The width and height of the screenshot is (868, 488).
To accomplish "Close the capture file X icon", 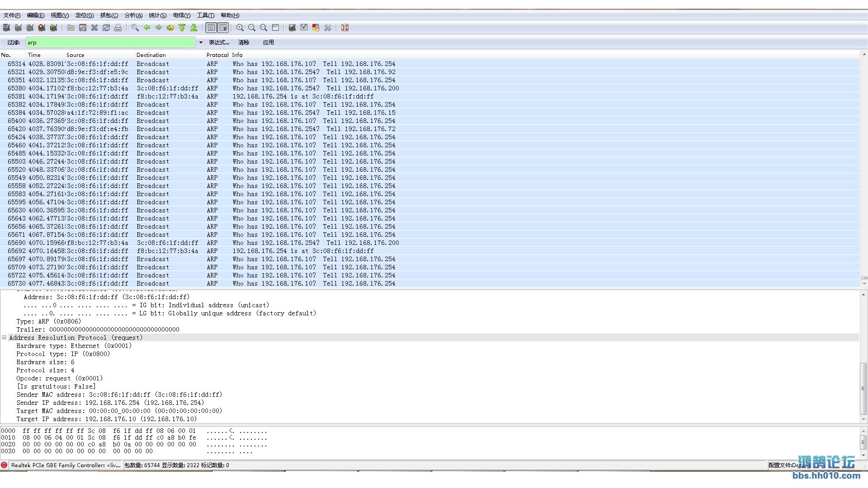I will point(94,28).
